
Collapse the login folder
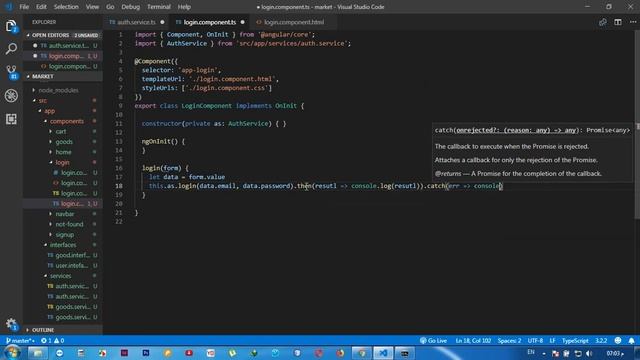pos(62,162)
